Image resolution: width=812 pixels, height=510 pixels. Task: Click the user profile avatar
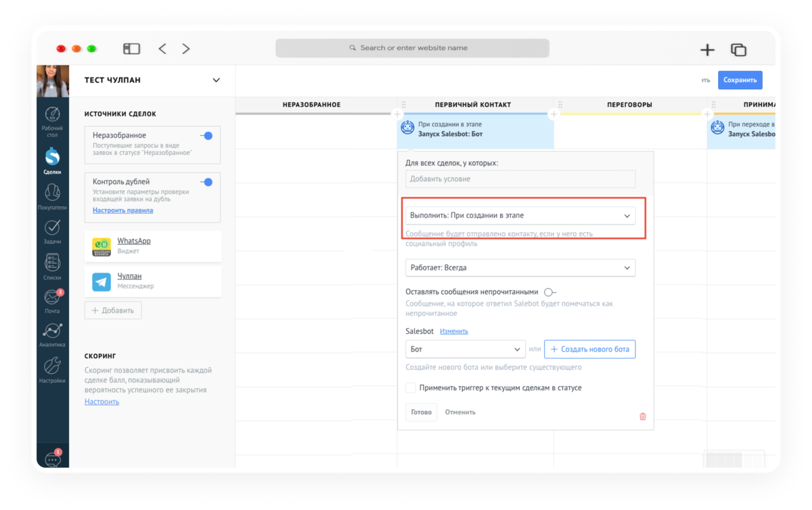click(53, 81)
